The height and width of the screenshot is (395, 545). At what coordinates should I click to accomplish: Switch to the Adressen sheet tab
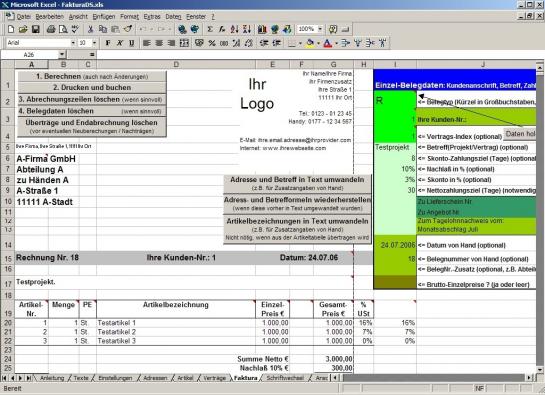155,378
